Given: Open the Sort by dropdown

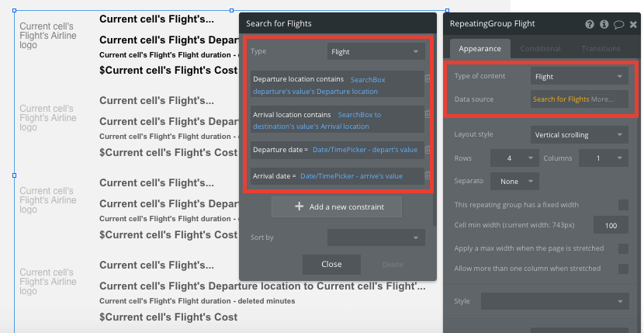Looking at the screenshot, I should [x=376, y=238].
